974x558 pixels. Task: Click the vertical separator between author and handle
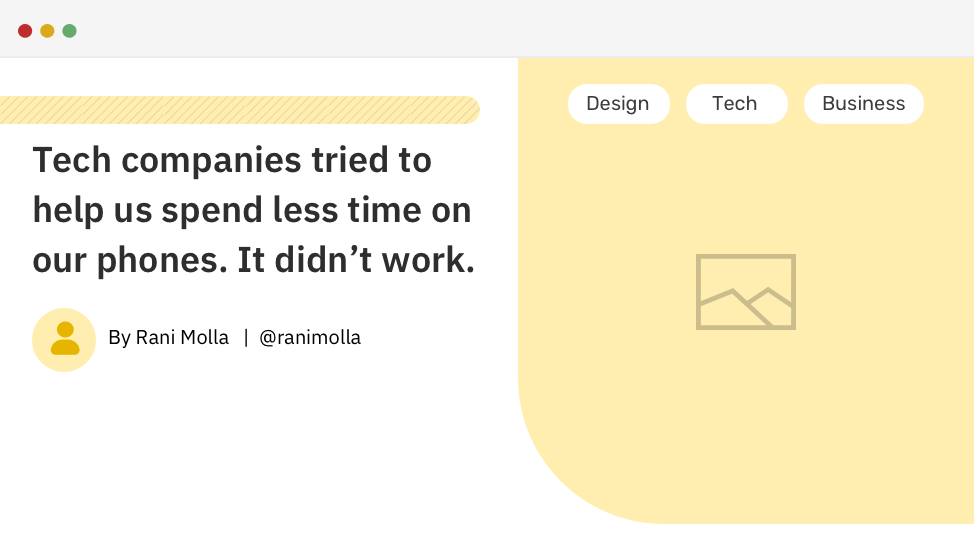pos(245,338)
